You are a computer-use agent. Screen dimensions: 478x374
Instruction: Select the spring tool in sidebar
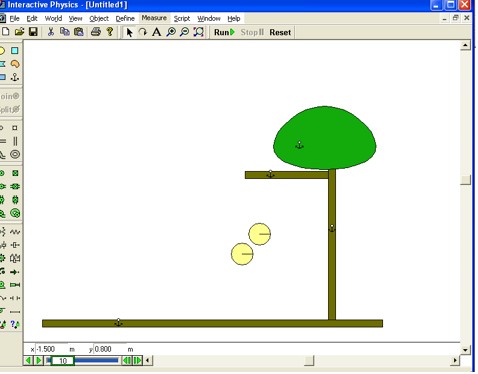tap(15, 232)
